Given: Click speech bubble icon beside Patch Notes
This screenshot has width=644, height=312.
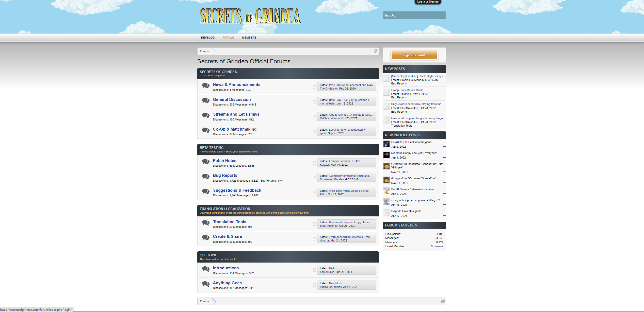Looking at the screenshot, I should (x=206, y=162).
